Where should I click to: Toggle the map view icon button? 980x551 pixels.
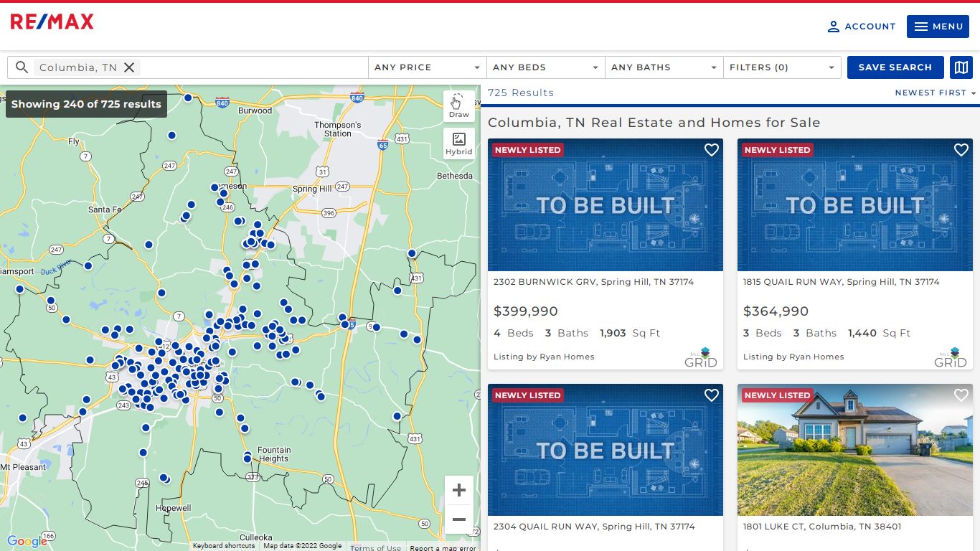pos(961,67)
